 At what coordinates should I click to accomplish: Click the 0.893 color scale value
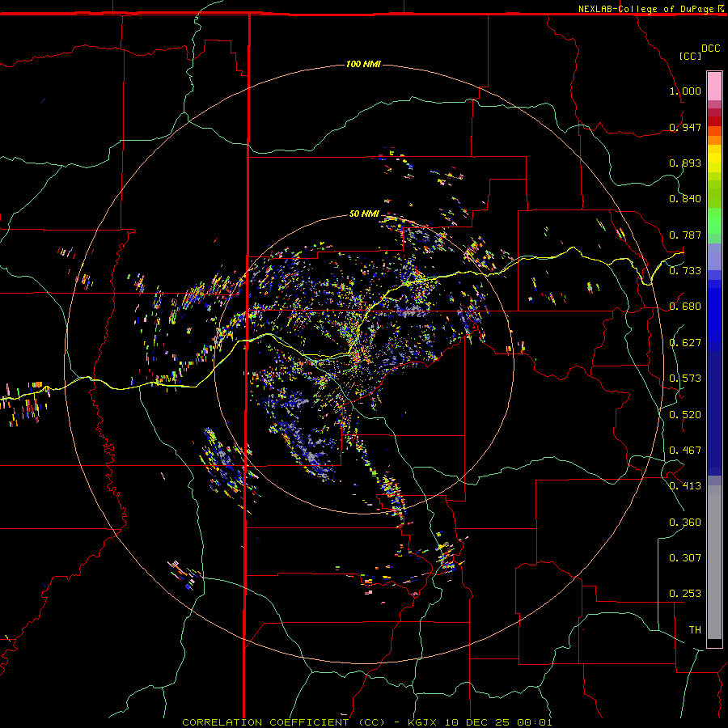coord(685,163)
